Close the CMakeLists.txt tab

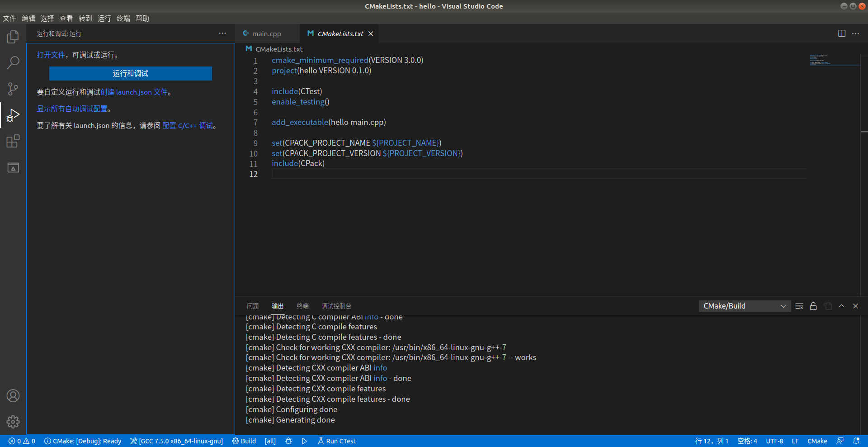(371, 34)
